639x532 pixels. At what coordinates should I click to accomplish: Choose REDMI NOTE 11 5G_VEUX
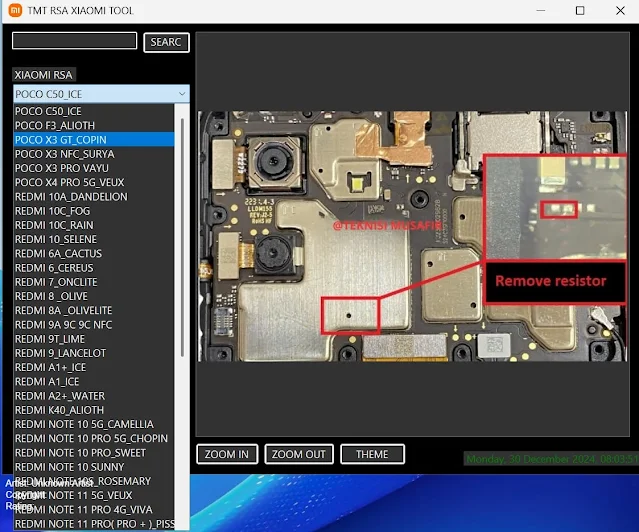point(94,495)
